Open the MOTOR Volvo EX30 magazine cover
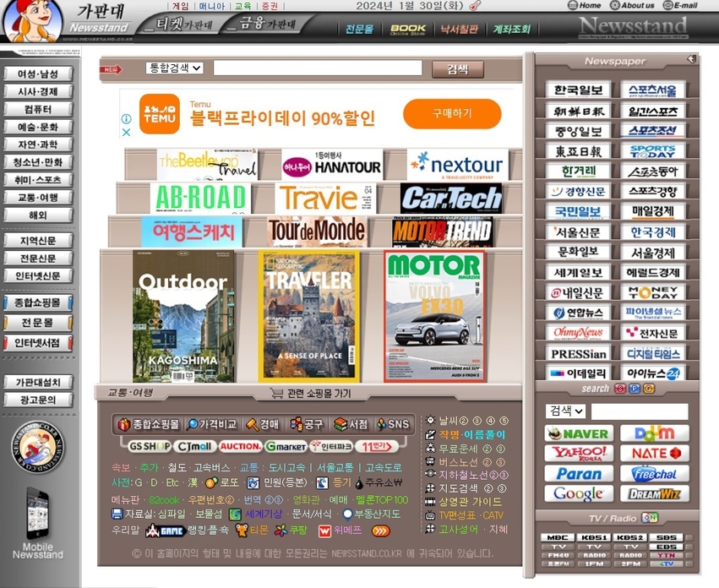The width and height of the screenshot is (719, 588). coord(434,317)
